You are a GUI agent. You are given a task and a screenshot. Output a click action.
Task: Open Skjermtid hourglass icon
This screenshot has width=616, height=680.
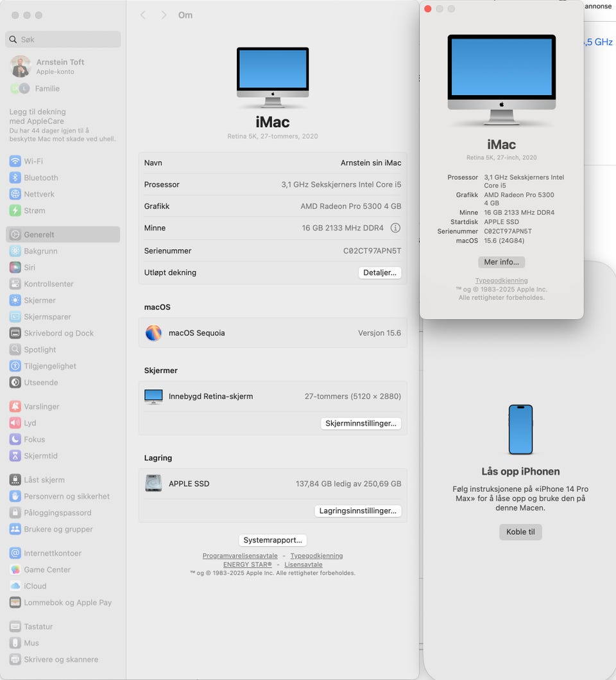coord(15,456)
